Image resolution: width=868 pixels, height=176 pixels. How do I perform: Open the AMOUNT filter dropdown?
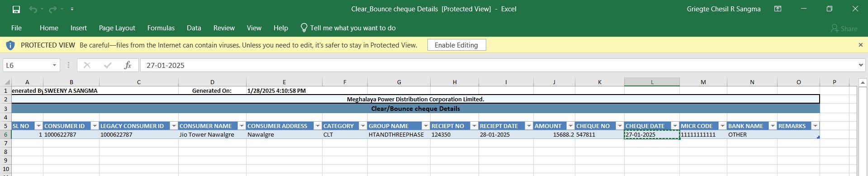(x=570, y=126)
